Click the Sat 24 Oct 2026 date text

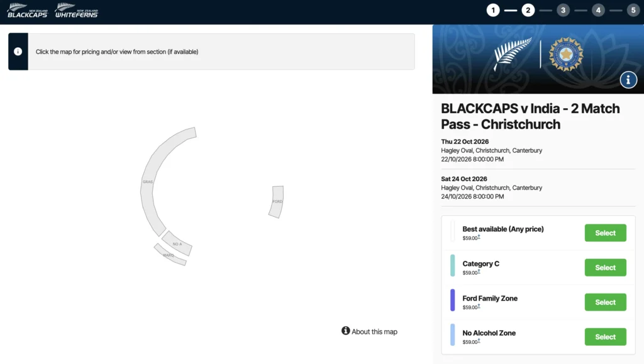pos(464,179)
